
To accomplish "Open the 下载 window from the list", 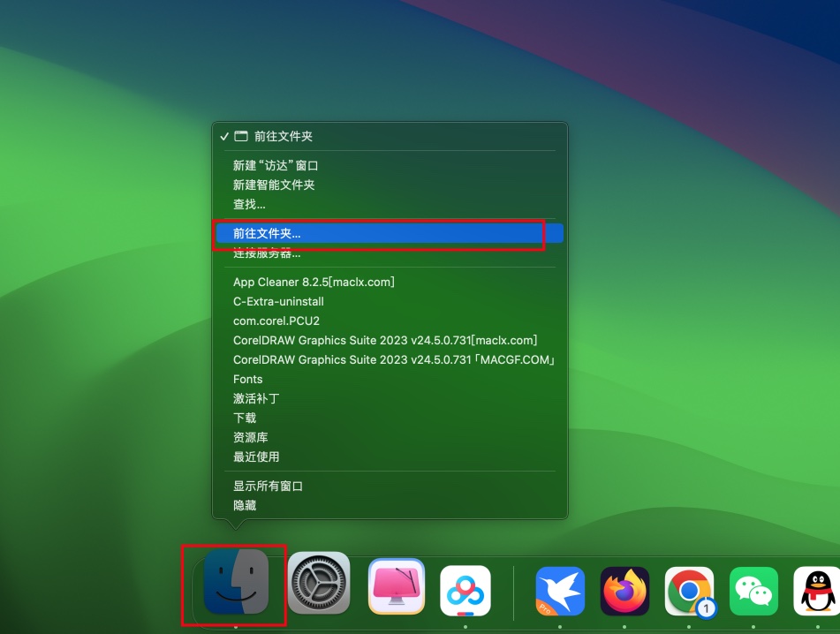I will coord(245,418).
